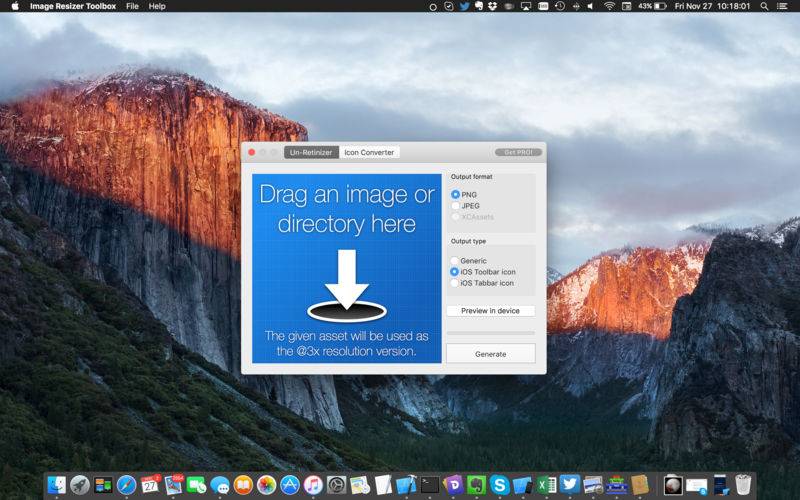
Task: Open Skype from the dock
Action: point(499,485)
